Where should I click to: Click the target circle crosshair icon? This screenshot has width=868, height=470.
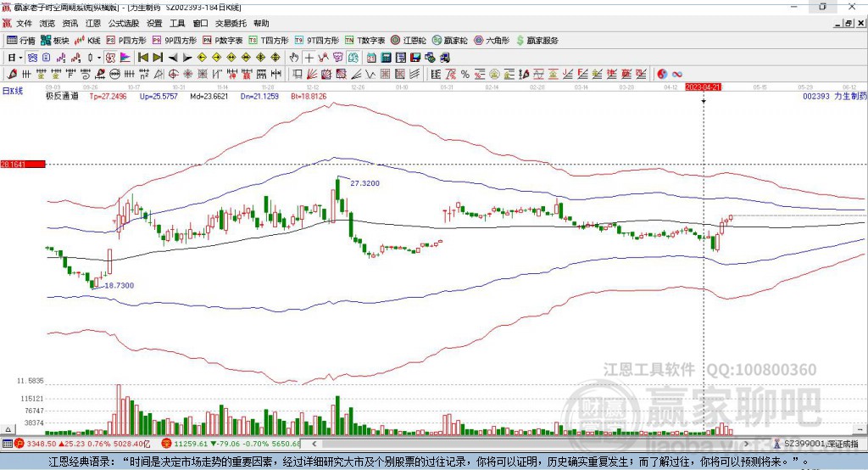pyautogui.click(x=173, y=75)
